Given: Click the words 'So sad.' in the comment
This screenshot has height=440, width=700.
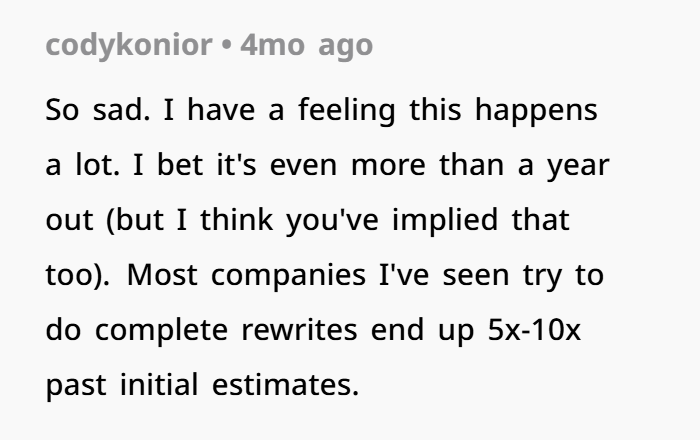Looking at the screenshot, I should (x=98, y=110).
